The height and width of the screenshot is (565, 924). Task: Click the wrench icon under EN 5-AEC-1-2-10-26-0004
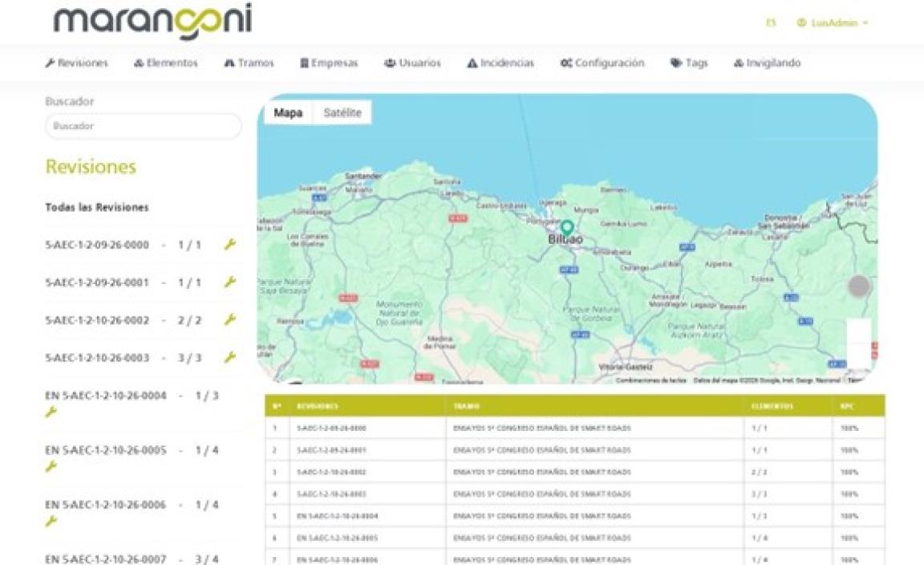tap(51, 413)
